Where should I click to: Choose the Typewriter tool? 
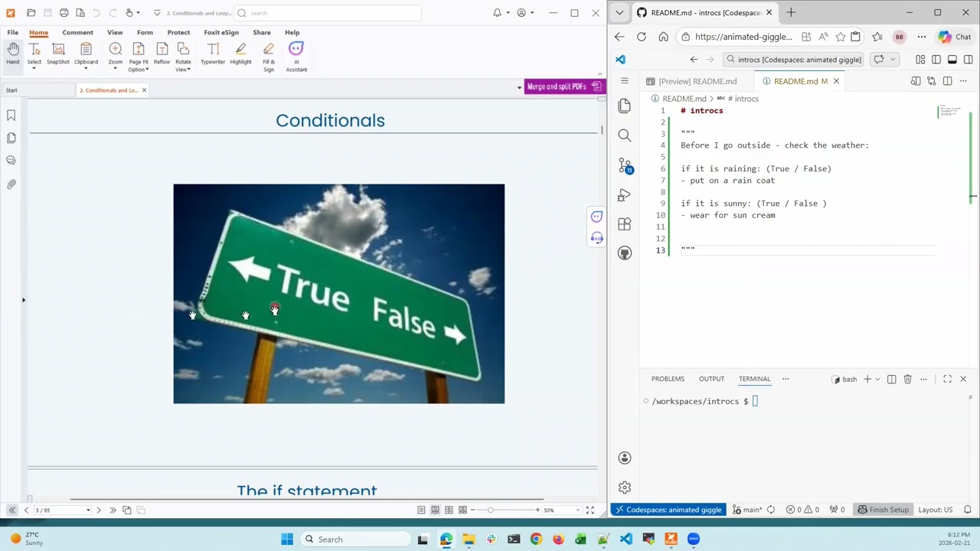(x=213, y=54)
